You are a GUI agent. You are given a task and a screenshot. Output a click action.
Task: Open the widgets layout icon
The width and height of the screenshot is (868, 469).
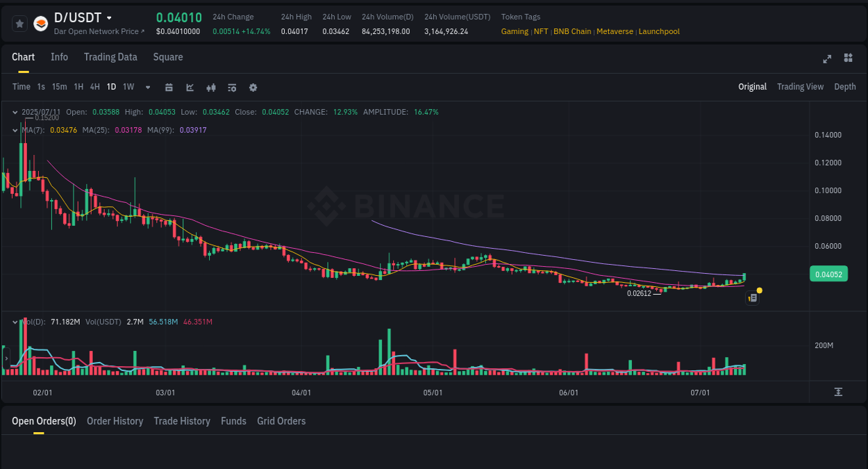[x=848, y=59]
